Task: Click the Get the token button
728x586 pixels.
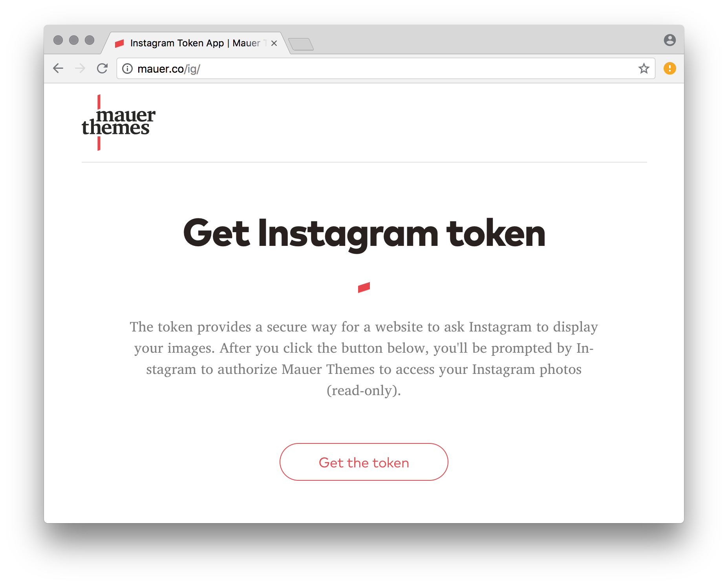Action: 364,462
